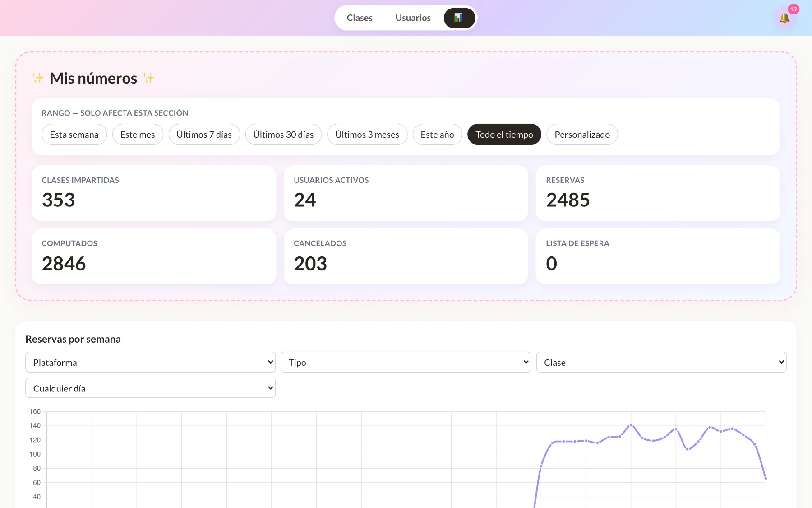Click the Clases impartidas 353 card
Viewport: 812px width, 508px height.
pos(154,193)
